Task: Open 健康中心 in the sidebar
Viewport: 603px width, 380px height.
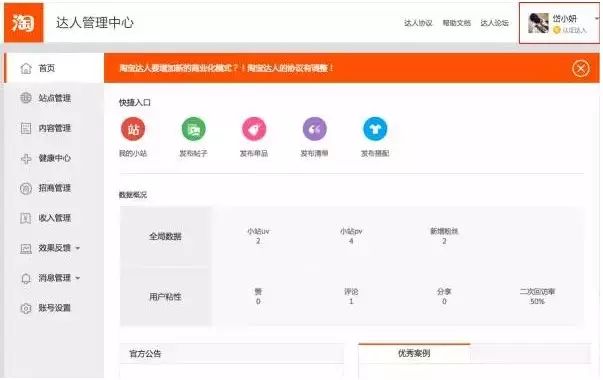Action: (55, 158)
